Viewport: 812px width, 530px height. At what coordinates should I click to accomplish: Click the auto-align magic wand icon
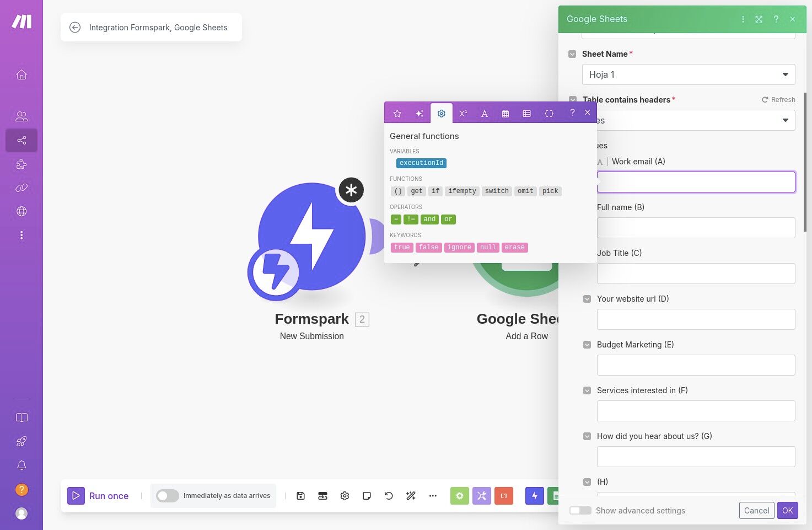[x=411, y=496]
